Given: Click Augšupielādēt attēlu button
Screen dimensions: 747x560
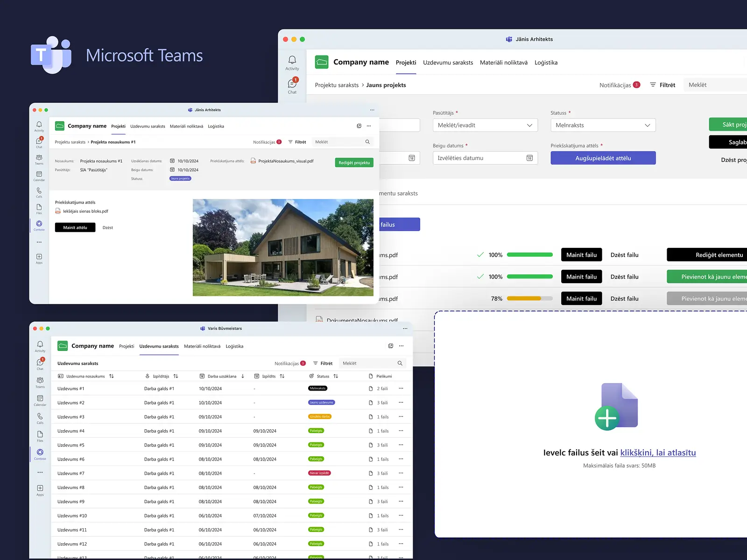Looking at the screenshot, I should pyautogui.click(x=603, y=158).
